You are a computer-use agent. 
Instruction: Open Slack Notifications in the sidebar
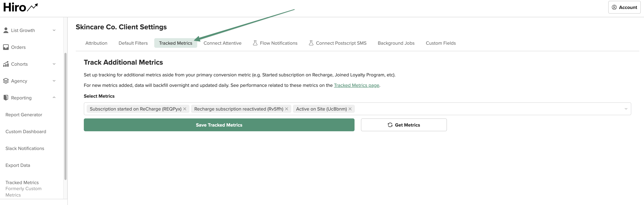click(25, 149)
